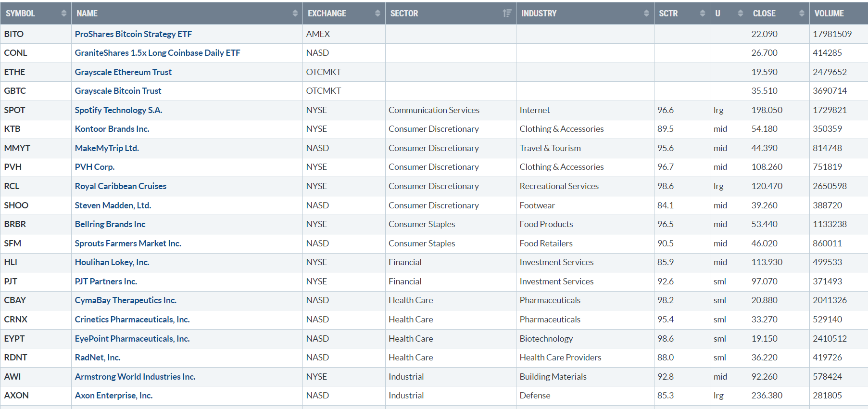The image size is (868, 409).
Task: Click the sort arrows in the SCTR column header
Action: (703, 13)
